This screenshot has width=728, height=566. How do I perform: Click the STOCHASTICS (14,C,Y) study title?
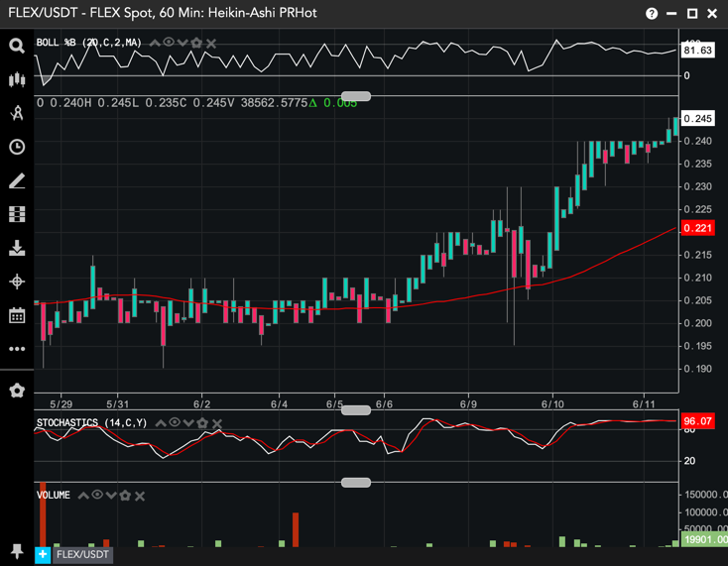pyautogui.click(x=92, y=423)
